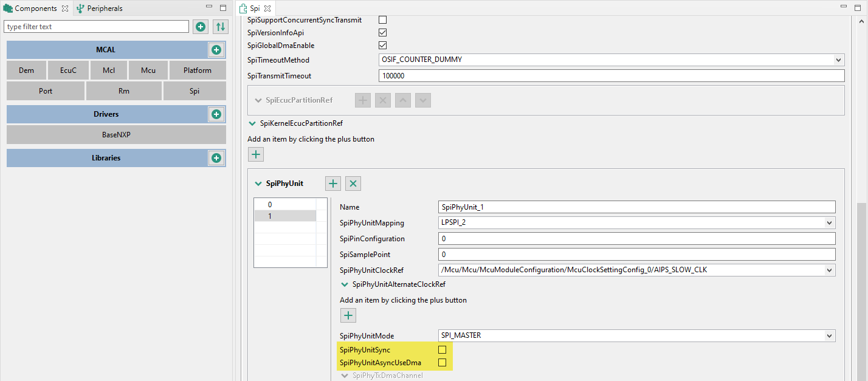Move SpiEcucPartitionRef item up
868x381 pixels.
[x=403, y=100]
